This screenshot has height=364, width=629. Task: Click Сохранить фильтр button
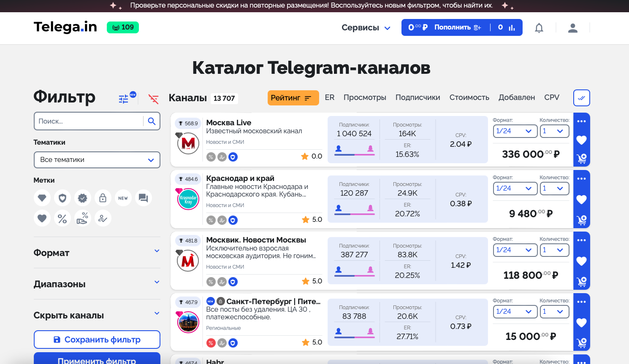(97, 340)
